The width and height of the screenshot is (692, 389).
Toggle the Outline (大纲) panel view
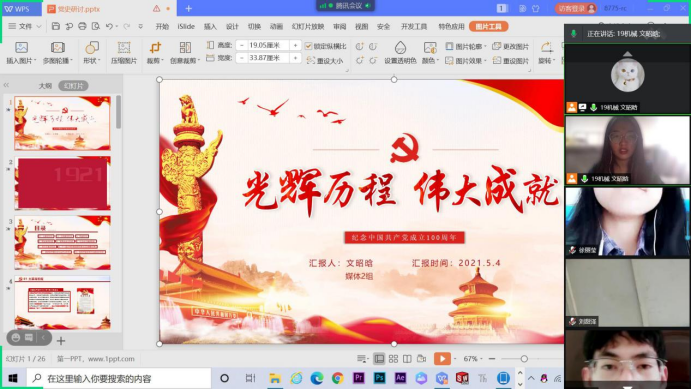point(45,86)
